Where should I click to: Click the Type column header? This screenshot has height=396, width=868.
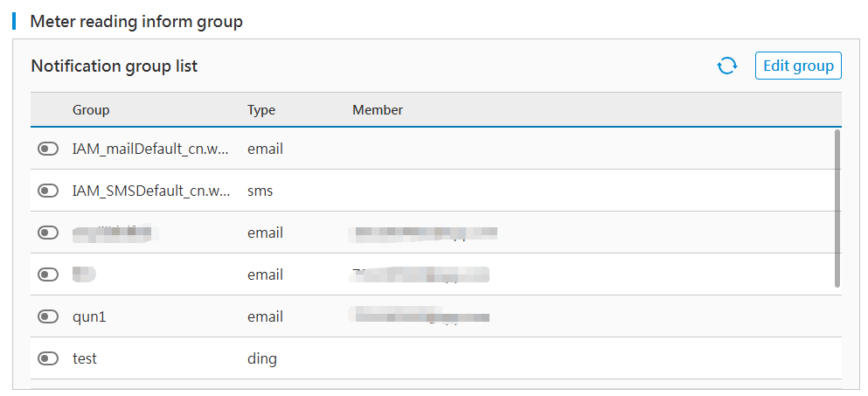(x=261, y=110)
